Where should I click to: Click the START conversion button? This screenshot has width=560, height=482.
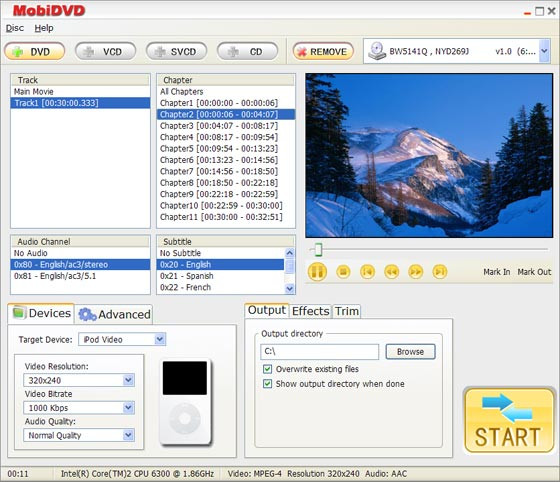[x=509, y=420]
